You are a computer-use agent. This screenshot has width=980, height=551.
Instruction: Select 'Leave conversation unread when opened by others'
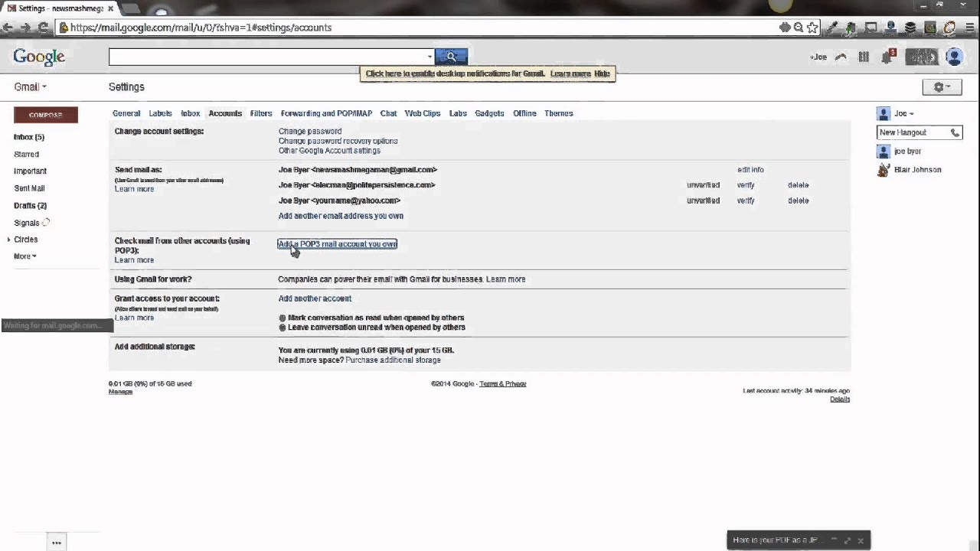283,328
